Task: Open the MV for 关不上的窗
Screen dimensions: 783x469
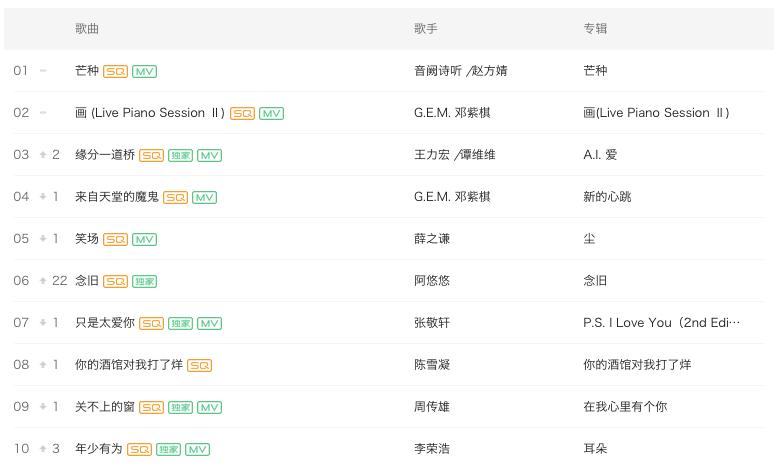Action: pyautogui.click(x=209, y=407)
